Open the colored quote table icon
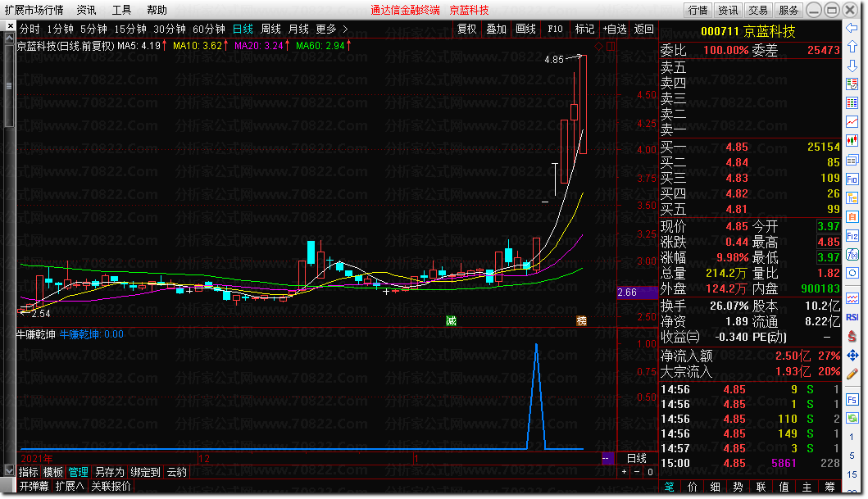 click(x=852, y=103)
